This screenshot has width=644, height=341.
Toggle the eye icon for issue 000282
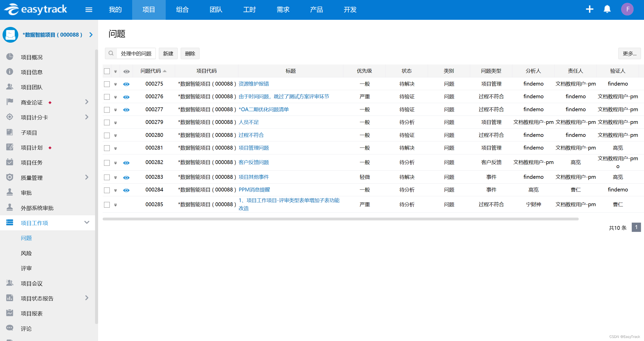pos(126,163)
